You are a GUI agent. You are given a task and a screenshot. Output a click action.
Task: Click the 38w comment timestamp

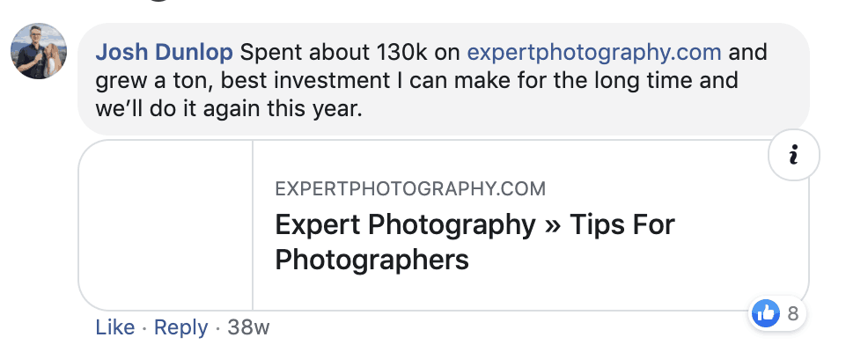(x=248, y=328)
